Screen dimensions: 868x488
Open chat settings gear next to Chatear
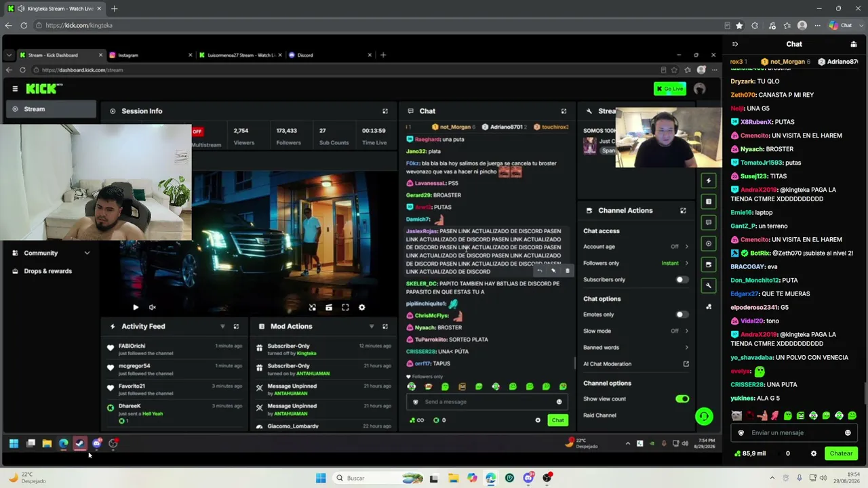[814, 453]
